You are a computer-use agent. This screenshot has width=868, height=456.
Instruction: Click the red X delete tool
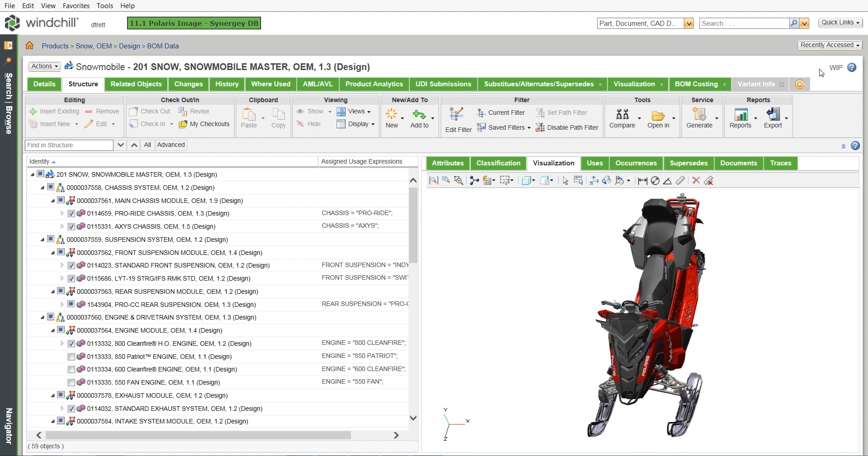click(x=696, y=181)
